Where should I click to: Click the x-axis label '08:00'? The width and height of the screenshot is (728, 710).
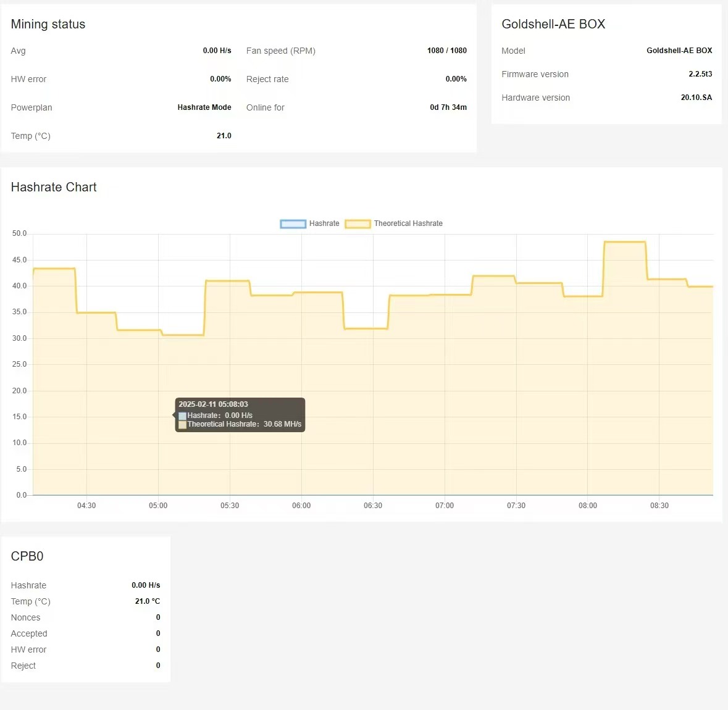pyautogui.click(x=588, y=506)
